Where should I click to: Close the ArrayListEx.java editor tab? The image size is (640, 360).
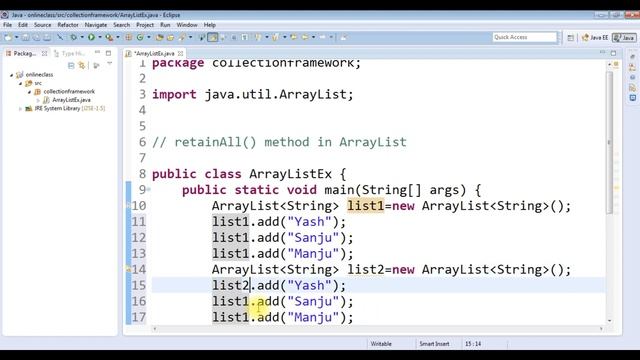[180, 53]
